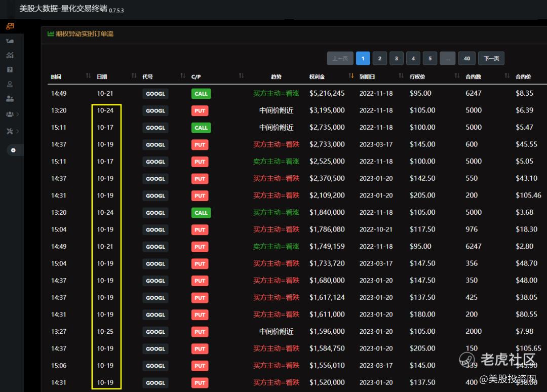Screen dimensions: 547x392
Task: Click expiry 2023-03-17 in the $2,733,000 row
Action: (x=376, y=144)
